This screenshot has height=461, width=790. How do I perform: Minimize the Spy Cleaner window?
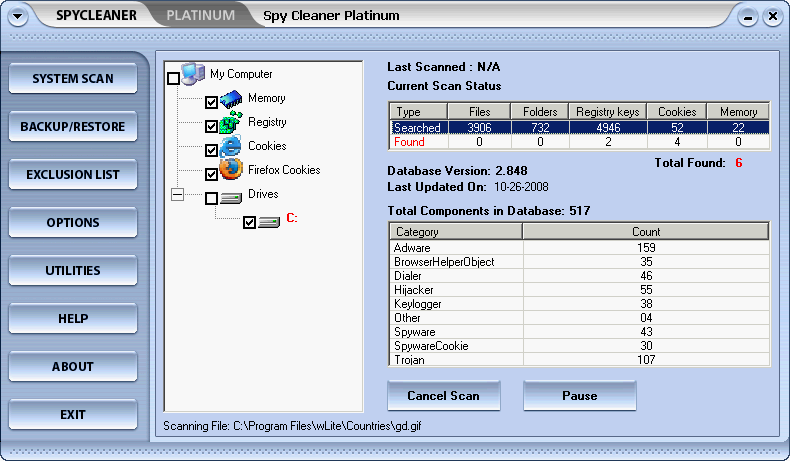pos(748,18)
